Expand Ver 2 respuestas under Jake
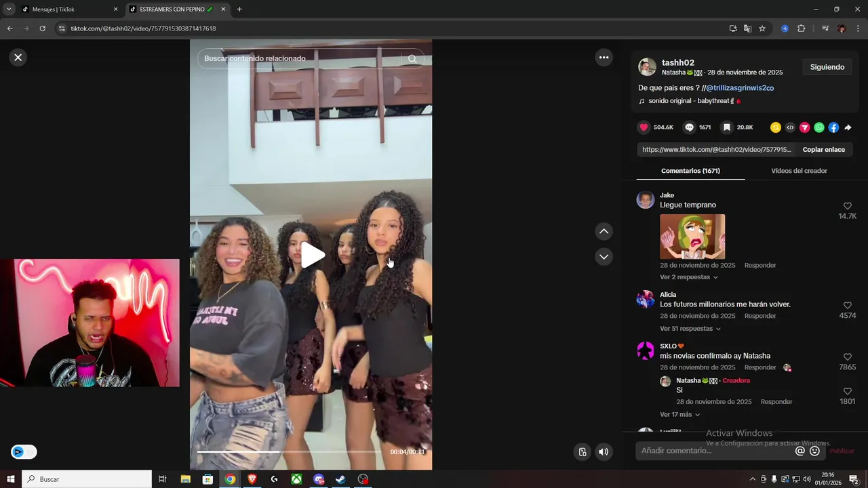This screenshot has height=488, width=868. coord(688,277)
